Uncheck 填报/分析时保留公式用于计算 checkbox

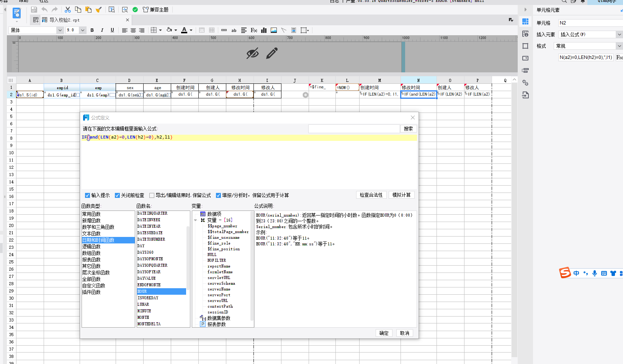[218, 195]
